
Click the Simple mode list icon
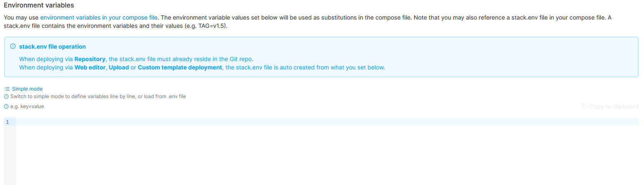click(x=7, y=89)
